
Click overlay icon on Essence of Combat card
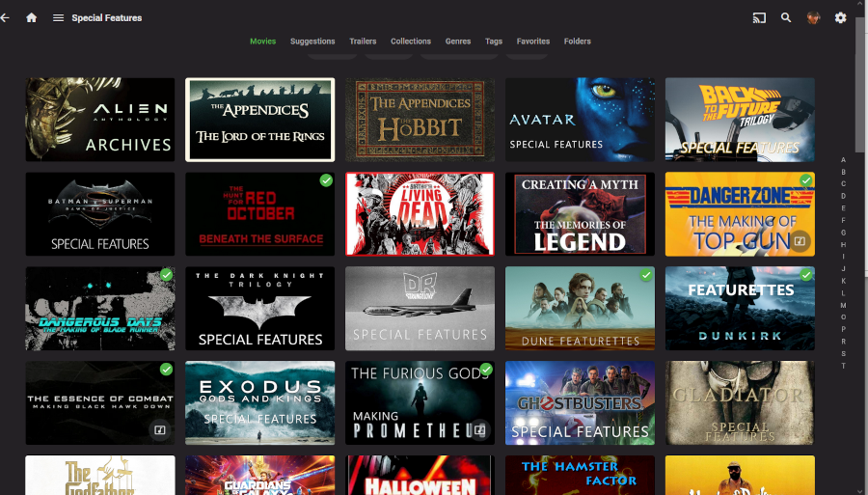tap(159, 429)
